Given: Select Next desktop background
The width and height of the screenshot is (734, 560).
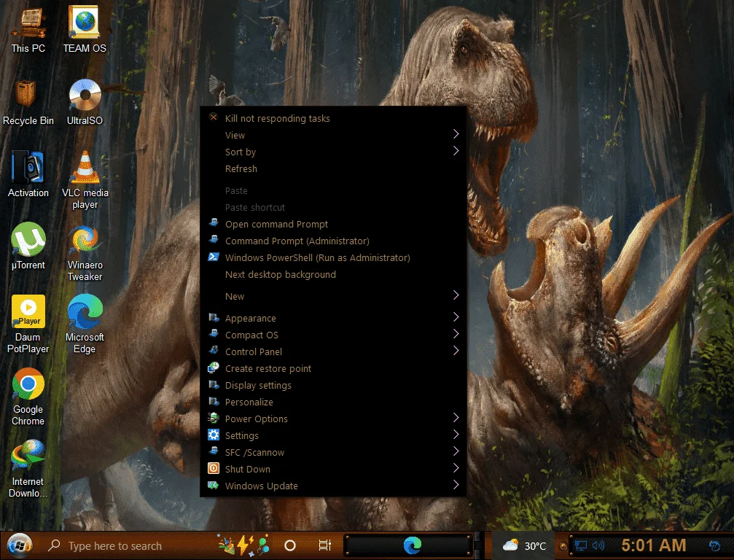Looking at the screenshot, I should coord(333,274).
